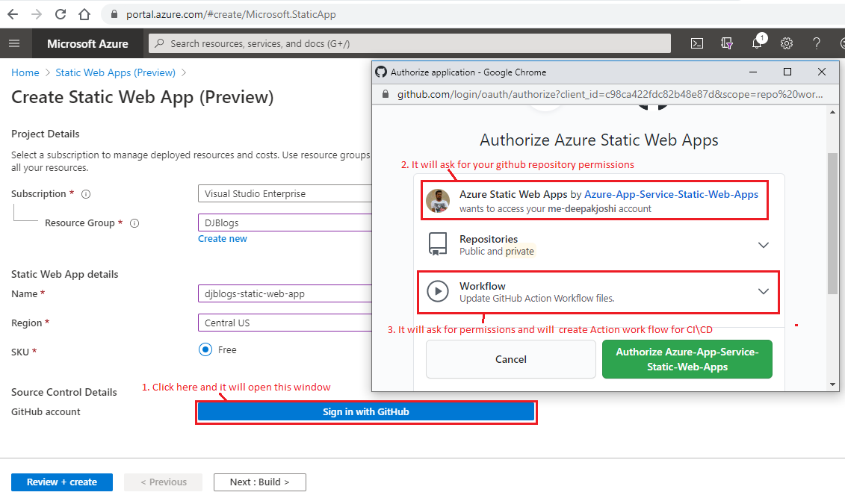The image size is (845, 504).
Task: Click the user avatar in the authorize dialog
Action: (438, 200)
